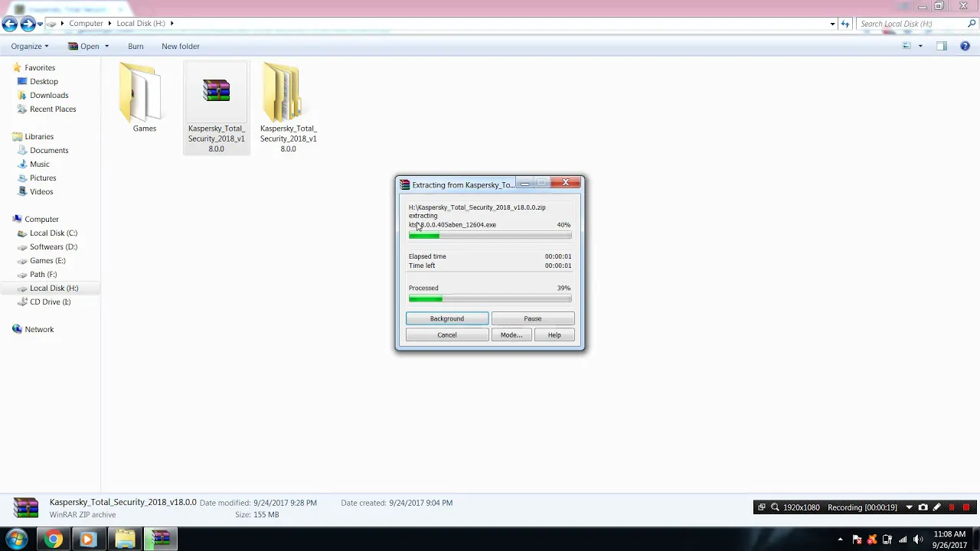
Task: Click the battery power icon in tray
Action: pyautogui.click(x=887, y=540)
